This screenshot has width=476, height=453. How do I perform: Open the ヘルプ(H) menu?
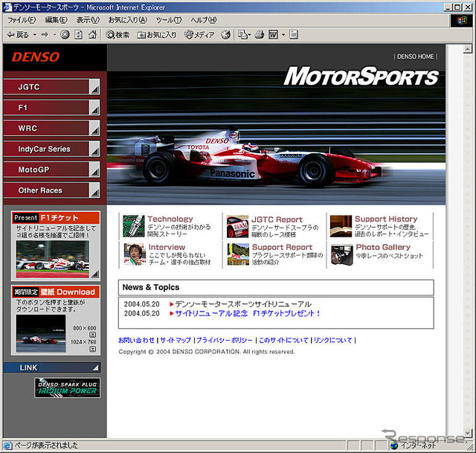(x=204, y=20)
